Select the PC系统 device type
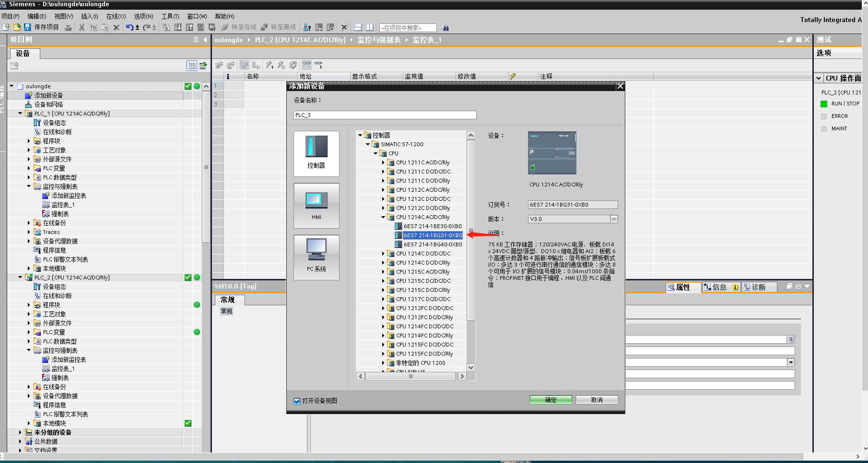The image size is (868, 463). [x=316, y=257]
